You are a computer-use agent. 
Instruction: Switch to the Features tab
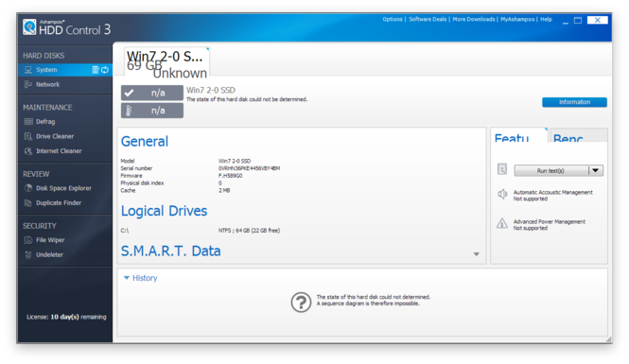tap(519, 135)
